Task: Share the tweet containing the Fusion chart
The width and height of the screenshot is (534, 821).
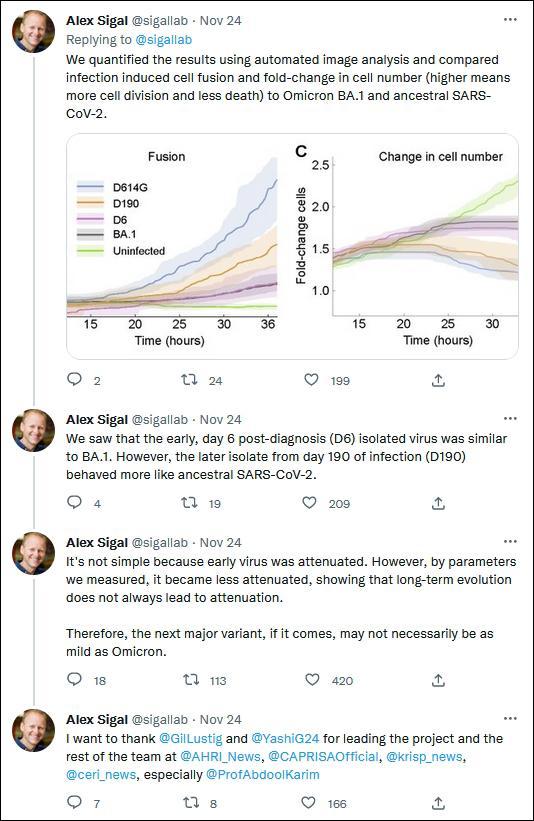Action: [x=438, y=380]
